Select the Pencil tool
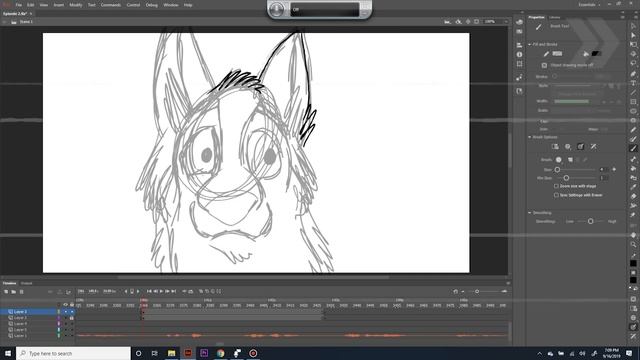The height and width of the screenshot is (360, 640). tap(633, 130)
